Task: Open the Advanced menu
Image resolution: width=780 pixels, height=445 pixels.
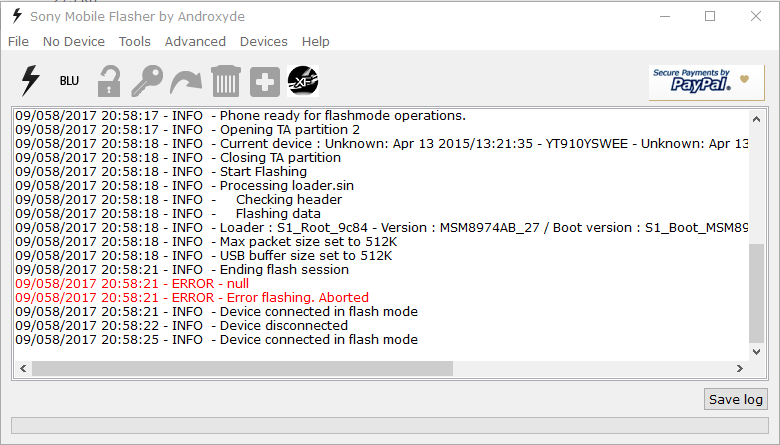Action: coord(195,42)
